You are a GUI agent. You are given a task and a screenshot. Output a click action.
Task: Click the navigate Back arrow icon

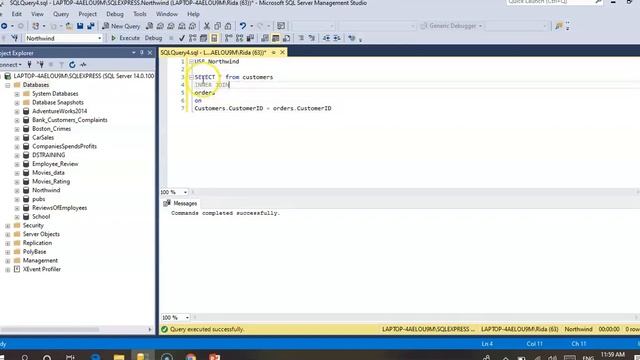(4, 26)
